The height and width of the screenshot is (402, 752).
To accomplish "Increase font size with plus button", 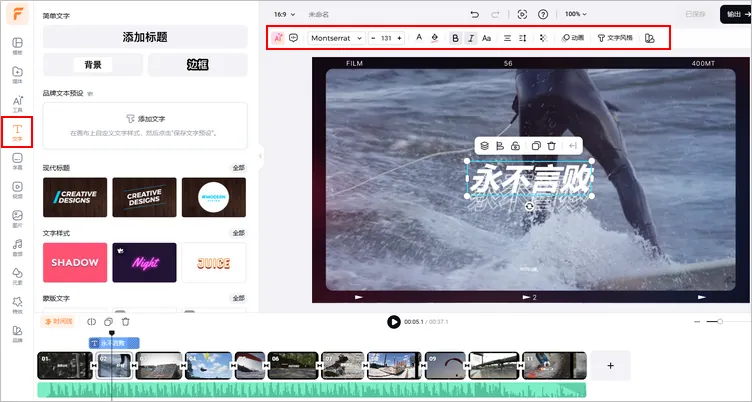I will pos(399,38).
